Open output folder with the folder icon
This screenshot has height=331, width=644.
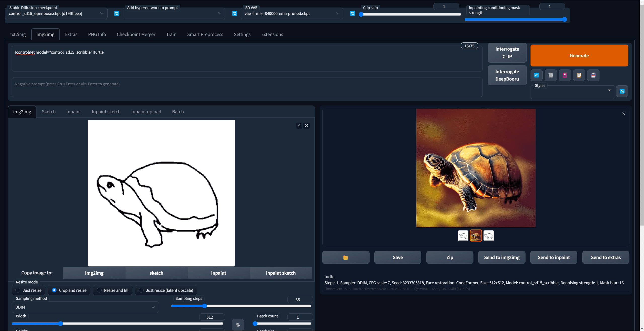click(346, 258)
